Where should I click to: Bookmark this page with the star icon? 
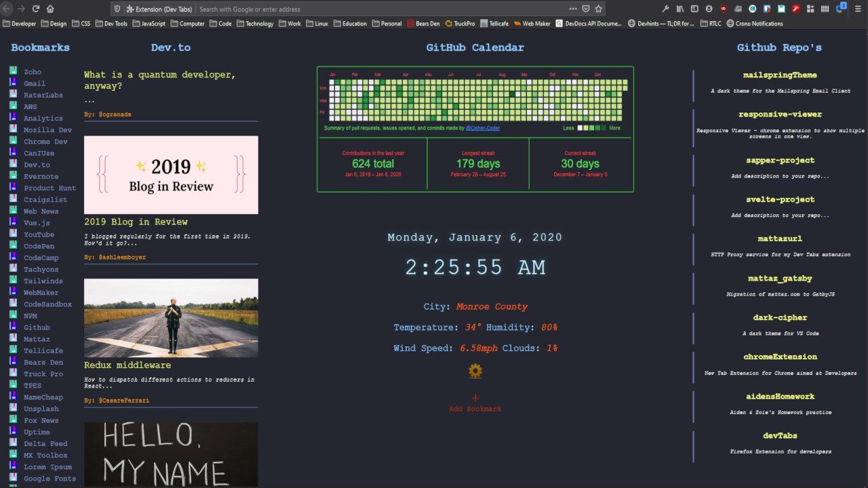pos(598,9)
